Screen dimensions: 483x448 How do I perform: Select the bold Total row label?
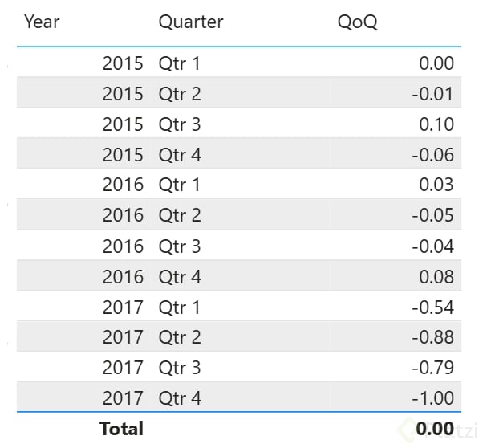[121, 429]
